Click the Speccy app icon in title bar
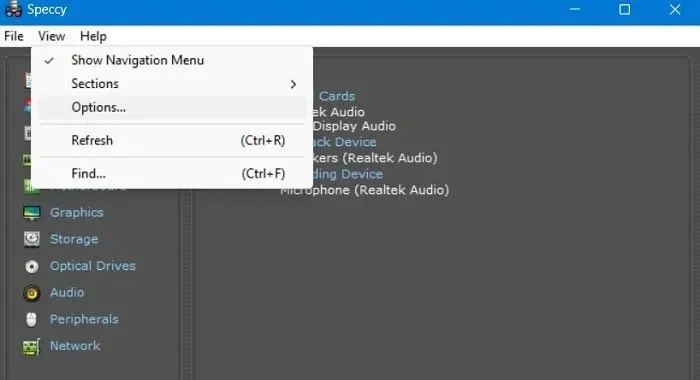700x380 pixels. [13, 9]
